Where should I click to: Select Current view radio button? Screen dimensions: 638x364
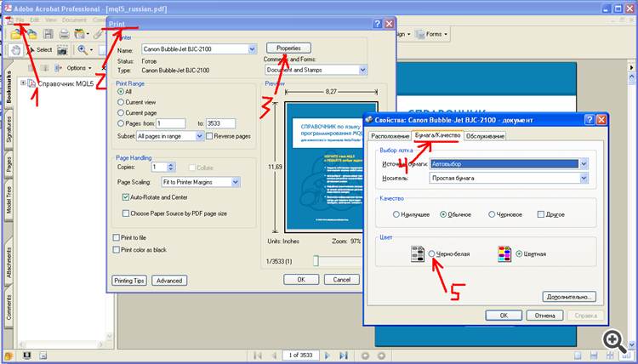click(121, 103)
